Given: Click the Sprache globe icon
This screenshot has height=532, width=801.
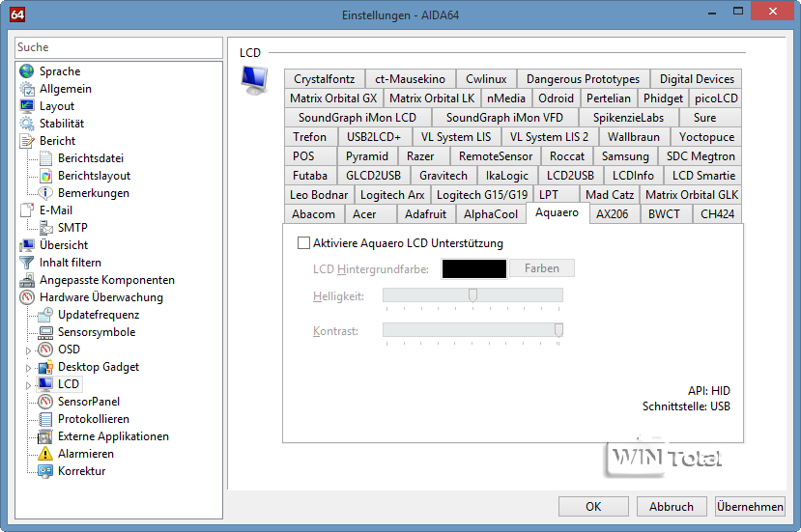Looking at the screenshot, I should [26, 71].
